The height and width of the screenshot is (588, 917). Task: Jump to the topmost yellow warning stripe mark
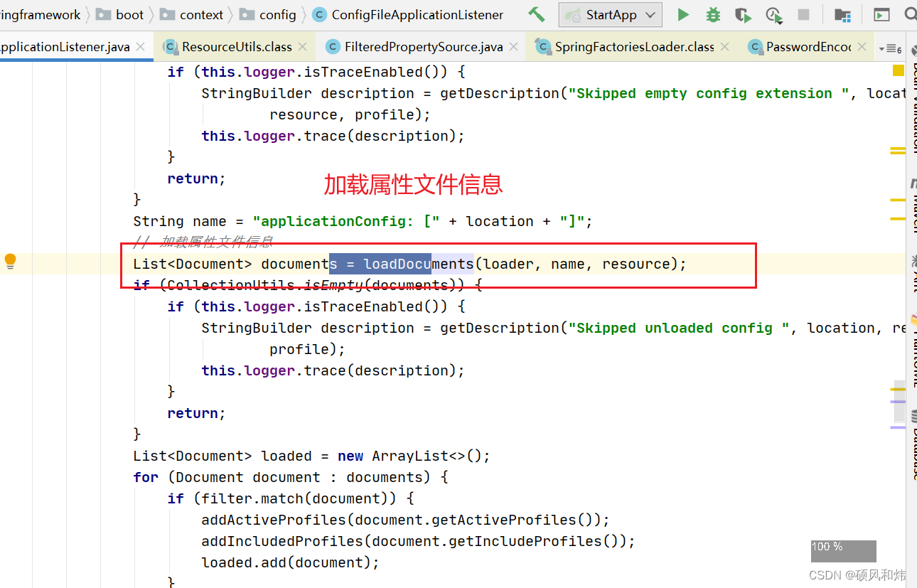click(898, 150)
